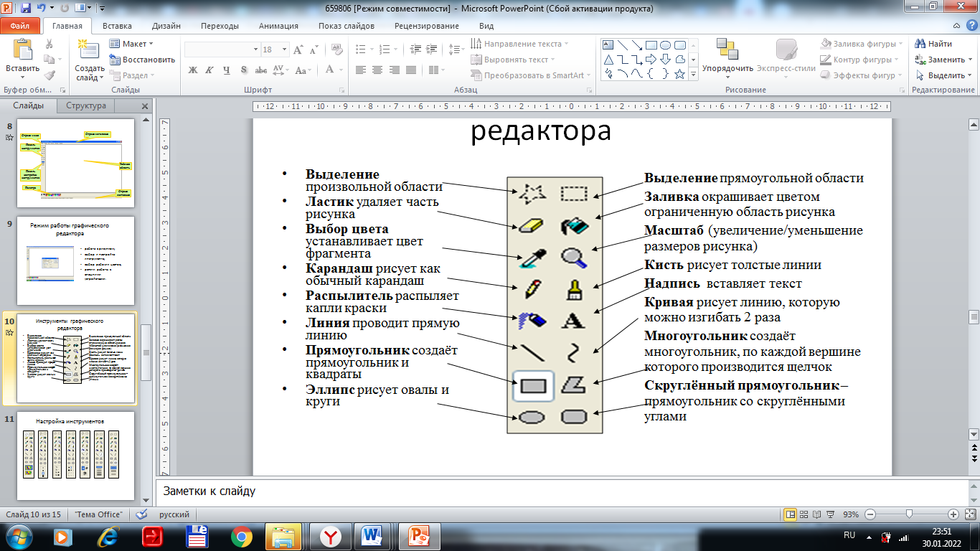This screenshot has height=551, width=980.
Task: Open Yandex Browser from the taskbar
Action: tap(329, 537)
